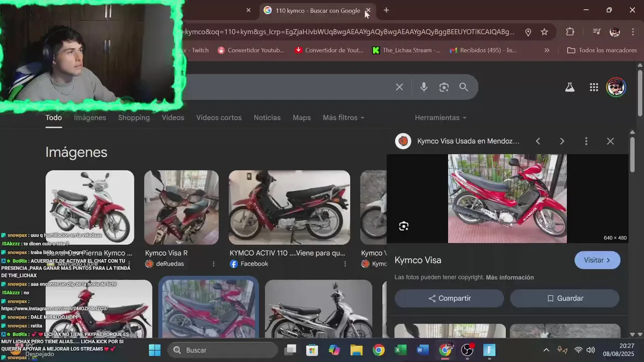Screen dimensions: 644x362
Task: Expand the Más filtros dropdown
Action: (344, 118)
